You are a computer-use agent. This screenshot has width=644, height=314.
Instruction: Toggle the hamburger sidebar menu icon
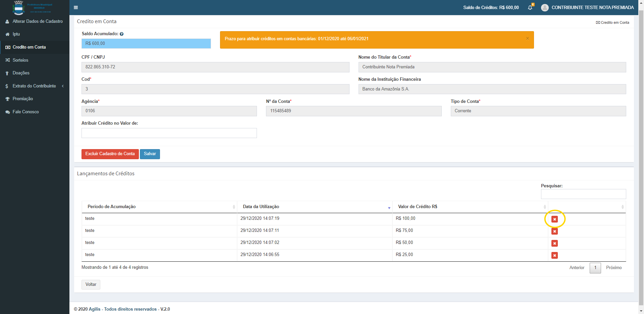tap(76, 7)
